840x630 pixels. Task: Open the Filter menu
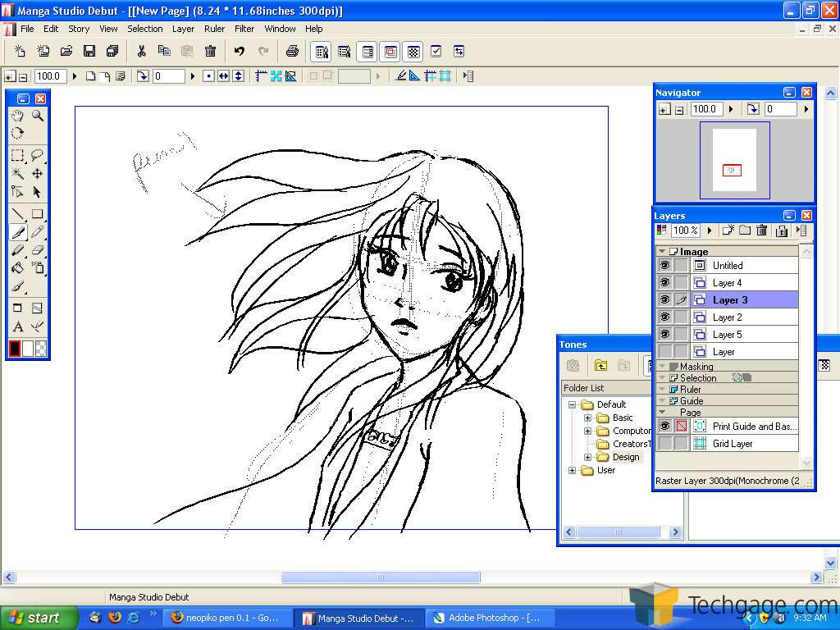click(244, 29)
